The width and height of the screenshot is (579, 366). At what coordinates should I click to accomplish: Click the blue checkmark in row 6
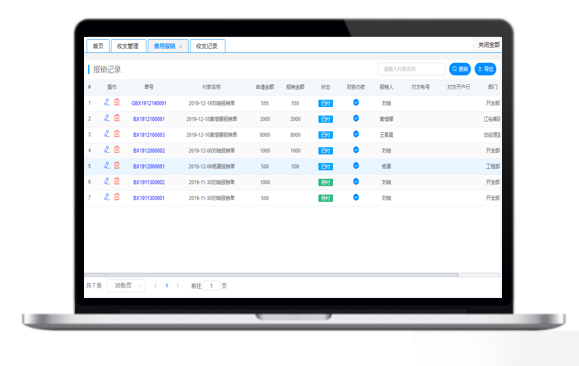[356, 181]
